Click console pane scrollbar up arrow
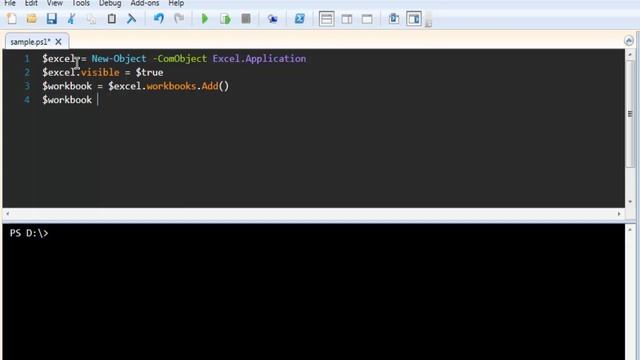 630,229
